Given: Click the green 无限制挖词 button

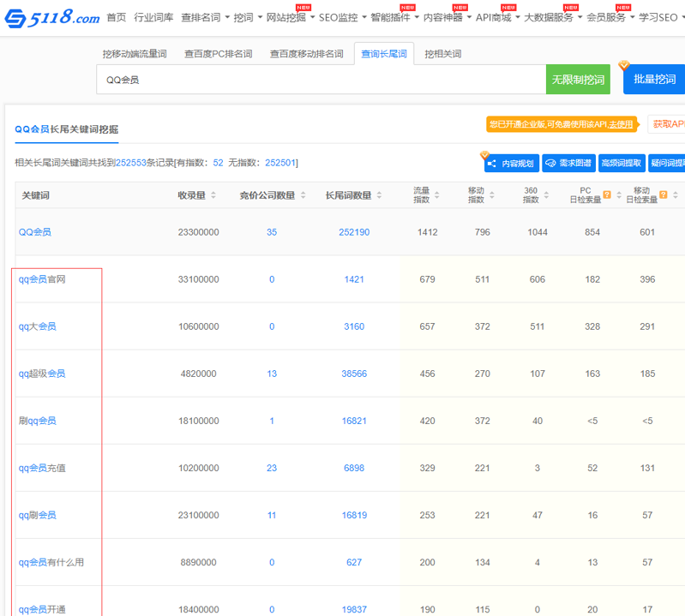Looking at the screenshot, I should click(578, 80).
